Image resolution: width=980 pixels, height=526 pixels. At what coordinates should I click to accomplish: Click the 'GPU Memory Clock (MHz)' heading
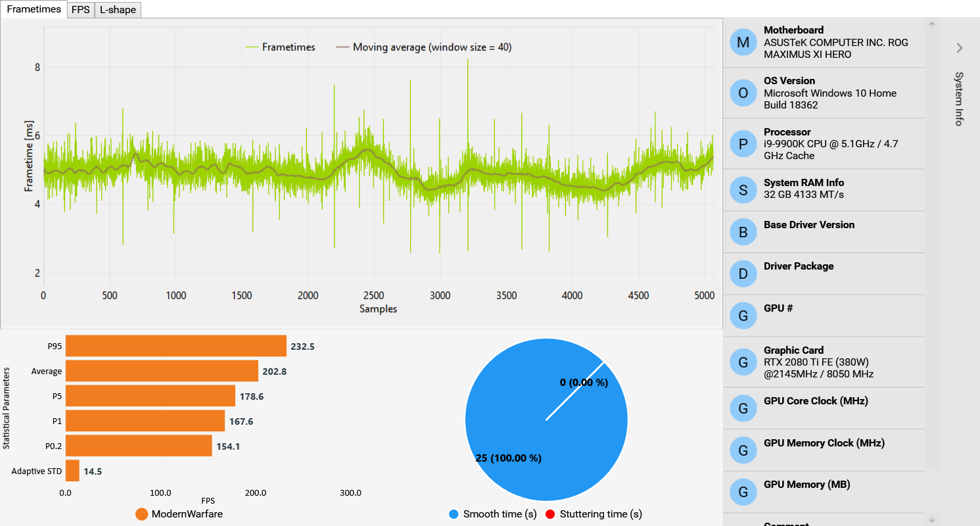(x=824, y=443)
